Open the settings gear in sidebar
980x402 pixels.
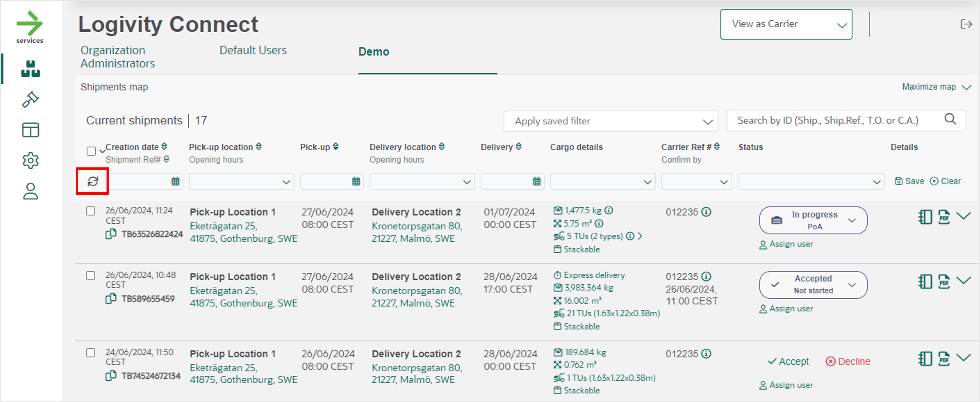click(x=30, y=161)
